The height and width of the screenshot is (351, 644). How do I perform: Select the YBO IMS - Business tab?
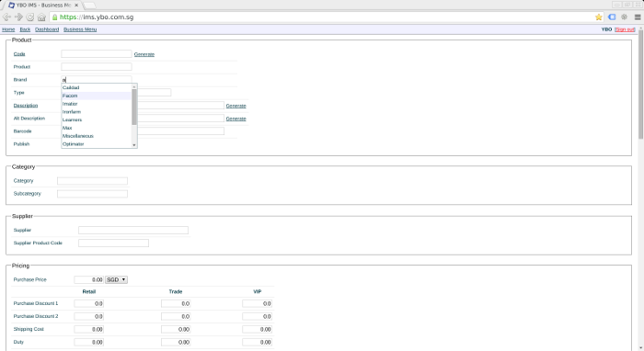43,6
